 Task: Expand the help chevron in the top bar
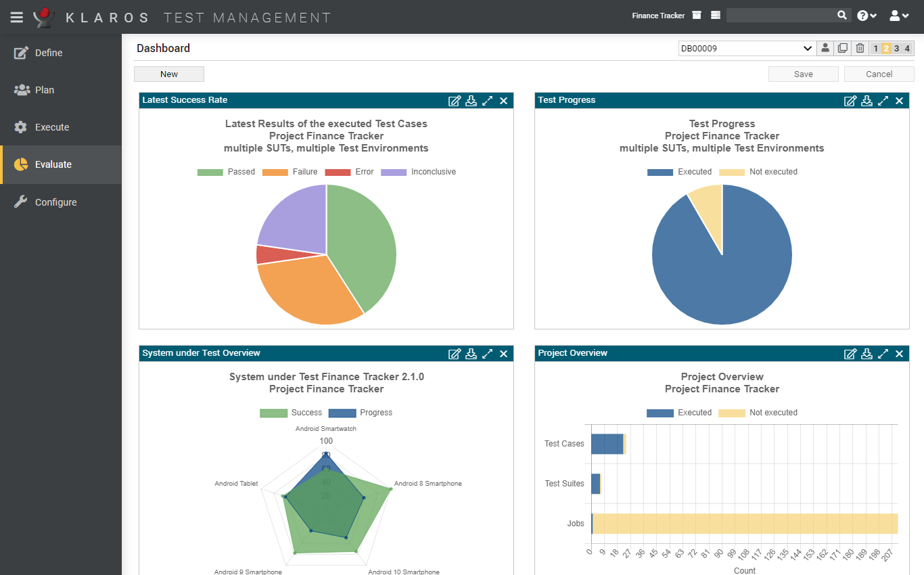point(873,15)
